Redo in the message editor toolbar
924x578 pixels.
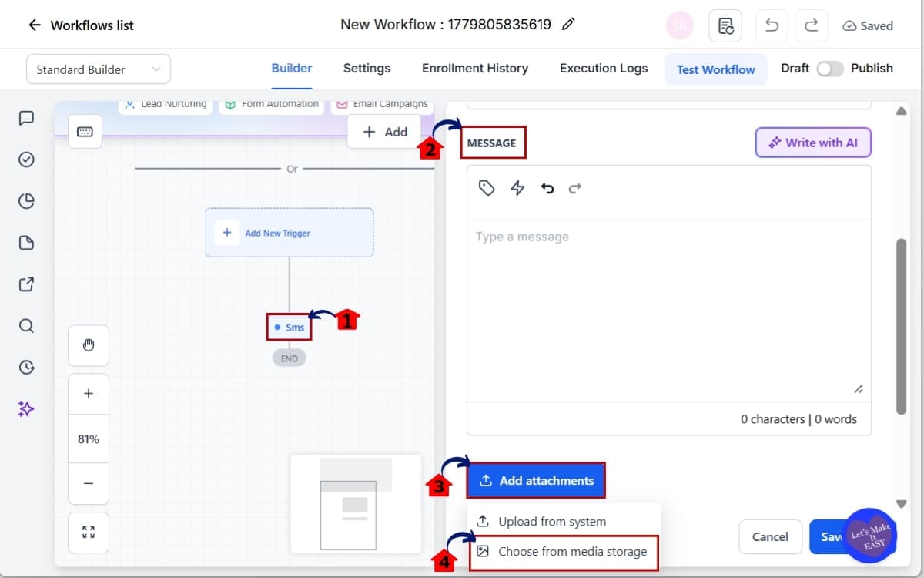click(x=574, y=188)
